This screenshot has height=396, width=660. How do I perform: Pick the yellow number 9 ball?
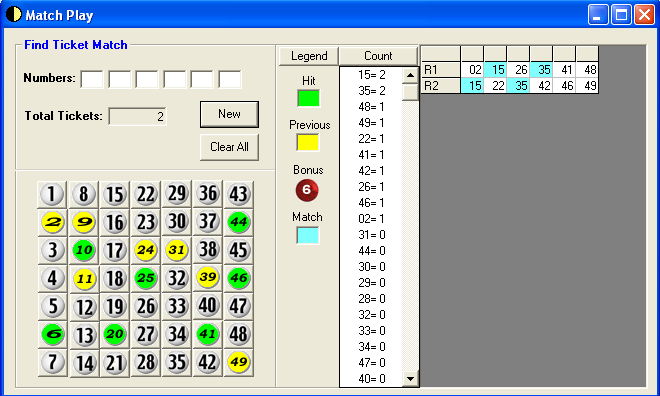[x=84, y=222]
